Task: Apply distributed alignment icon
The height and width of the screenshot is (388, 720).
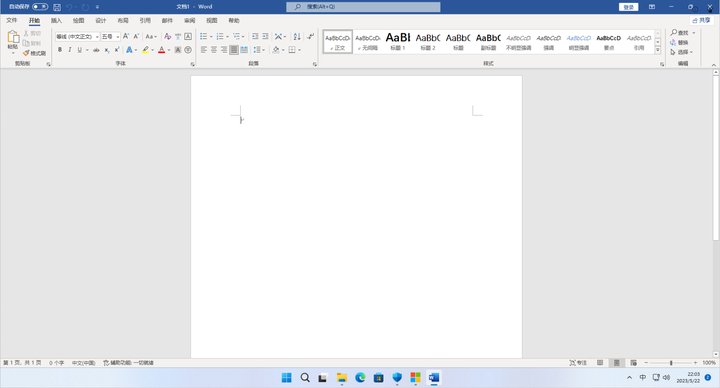Action: (244, 50)
